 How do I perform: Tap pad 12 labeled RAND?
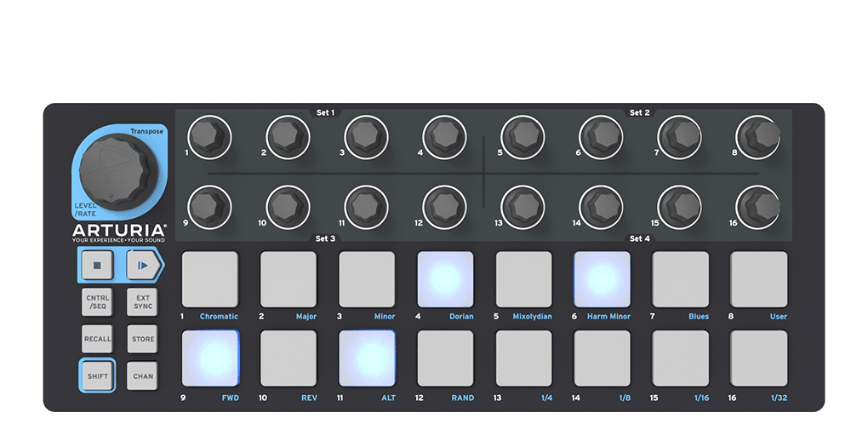click(x=445, y=358)
